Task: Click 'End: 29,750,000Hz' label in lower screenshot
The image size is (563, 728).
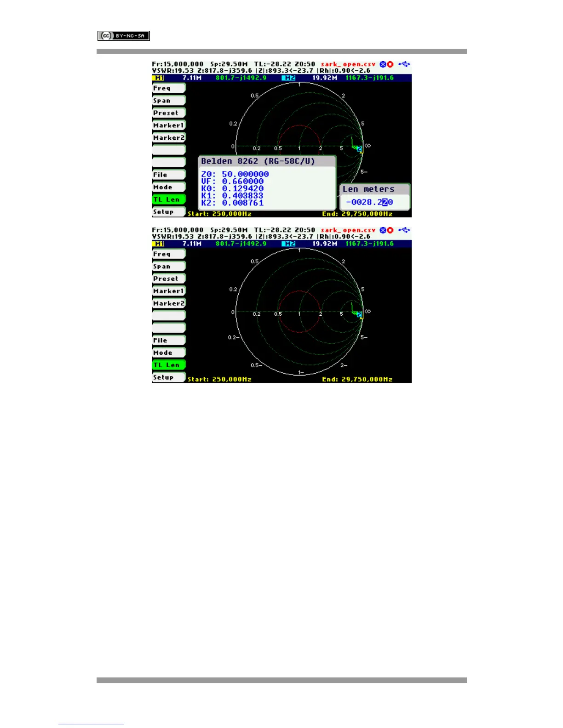Action: point(357,380)
